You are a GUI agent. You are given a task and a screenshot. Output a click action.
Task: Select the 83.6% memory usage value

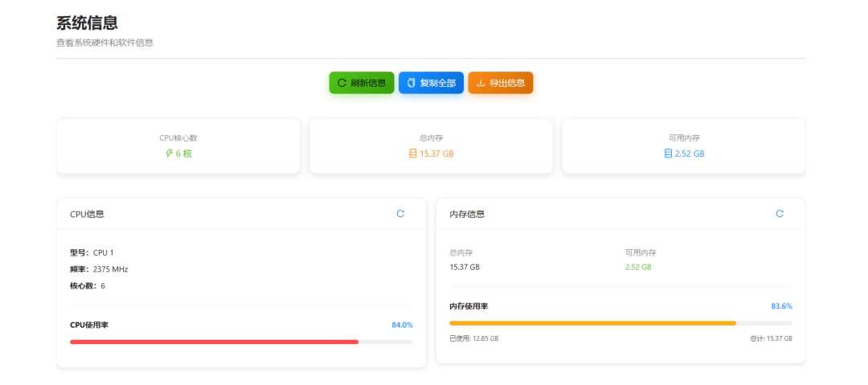click(x=782, y=306)
